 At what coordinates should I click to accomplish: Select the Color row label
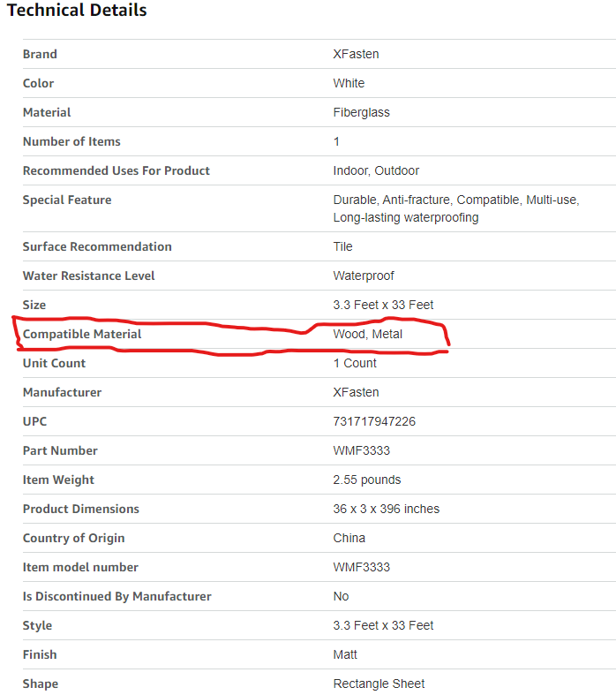pyautogui.click(x=38, y=83)
